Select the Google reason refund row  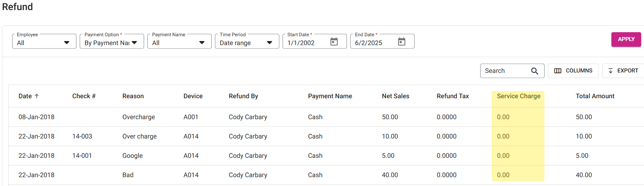tap(132, 156)
